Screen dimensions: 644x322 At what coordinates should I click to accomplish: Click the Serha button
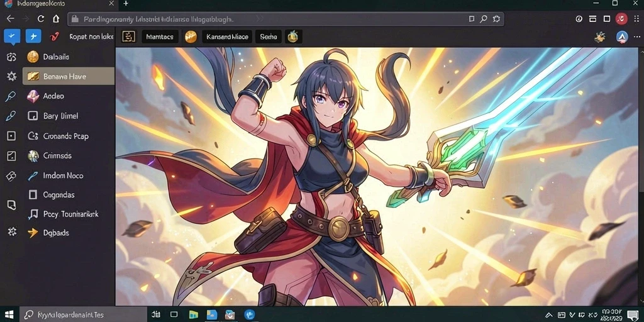click(269, 36)
